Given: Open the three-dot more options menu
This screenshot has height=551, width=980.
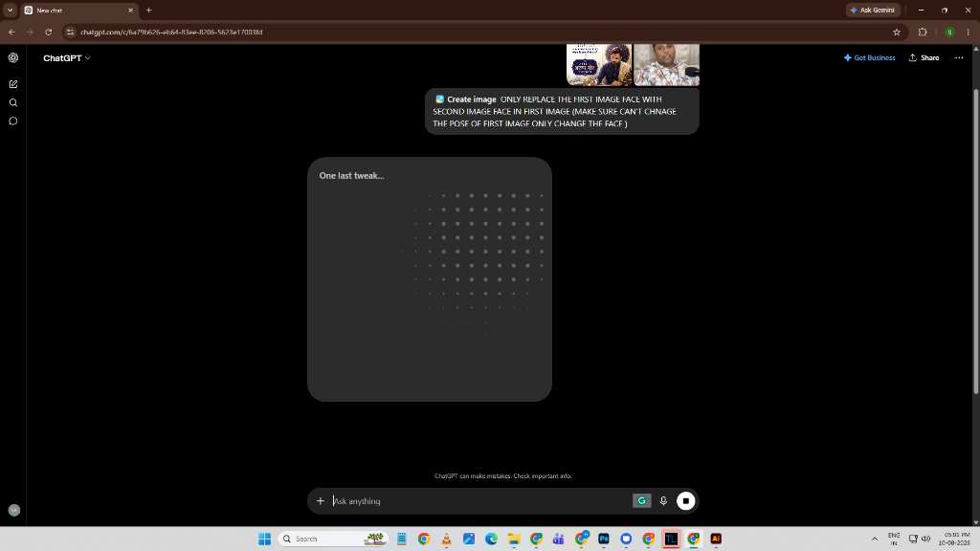Looking at the screenshot, I should tap(959, 57).
